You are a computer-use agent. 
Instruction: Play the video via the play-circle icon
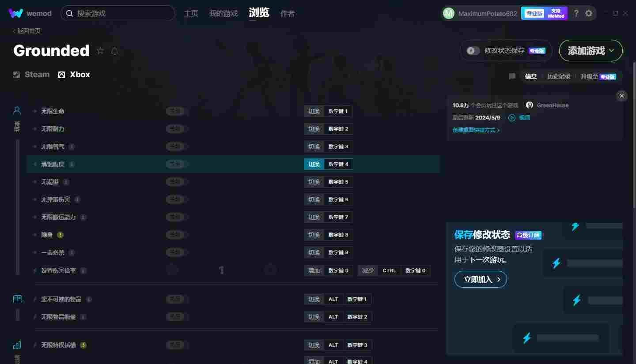(x=512, y=118)
